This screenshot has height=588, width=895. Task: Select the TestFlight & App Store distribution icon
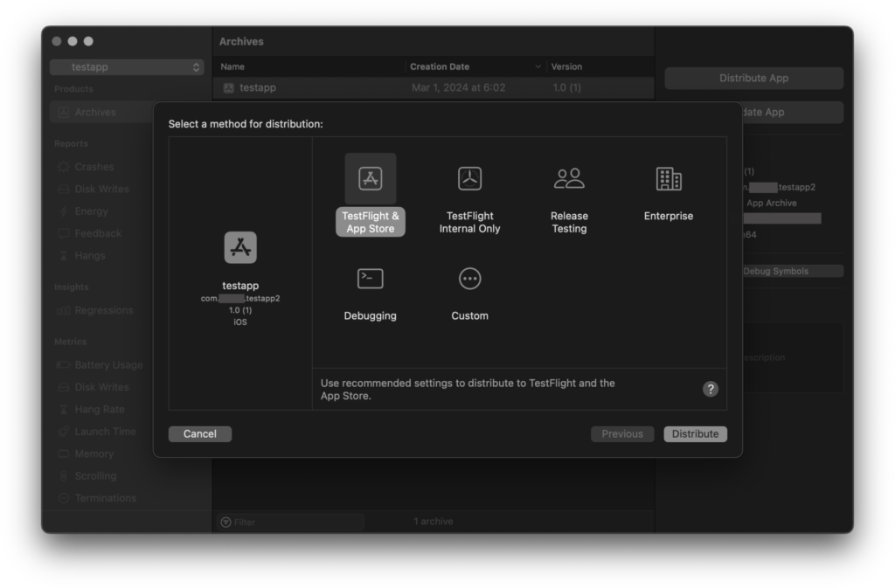pyautogui.click(x=371, y=178)
